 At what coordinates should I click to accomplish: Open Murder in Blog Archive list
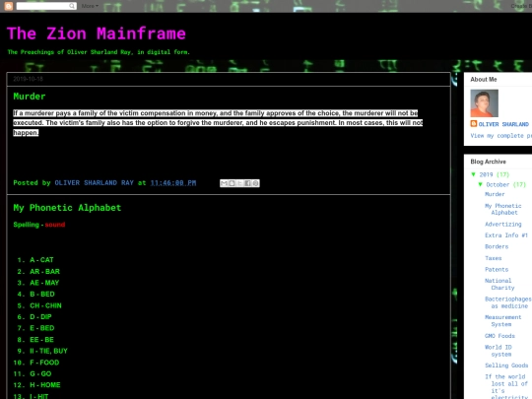coord(495,194)
